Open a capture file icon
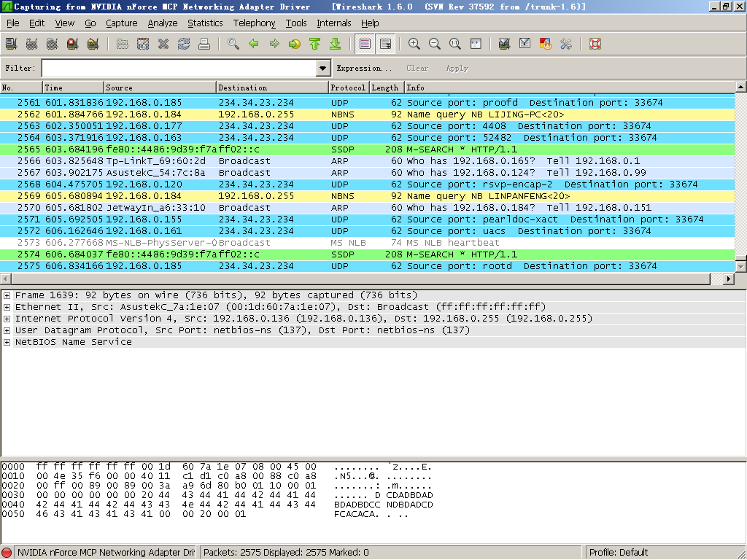This screenshot has width=747, height=560. [123, 44]
